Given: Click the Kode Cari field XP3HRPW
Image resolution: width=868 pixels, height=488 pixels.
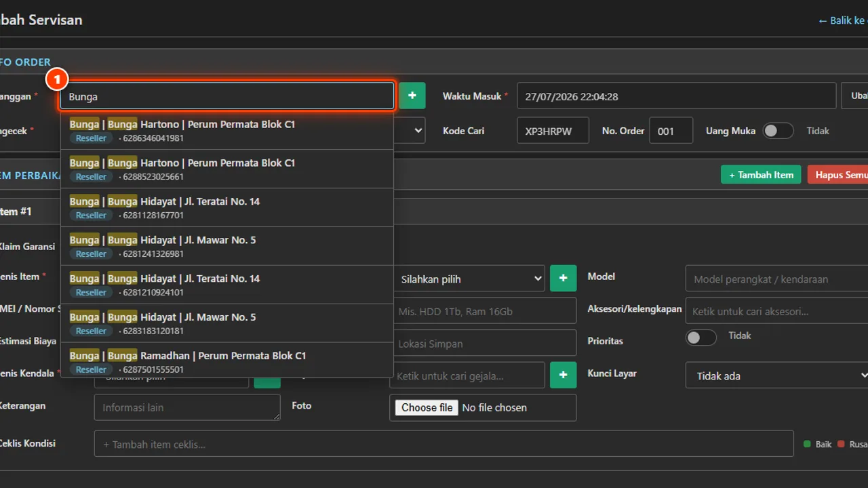Looking at the screenshot, I should tap(553, 131).
